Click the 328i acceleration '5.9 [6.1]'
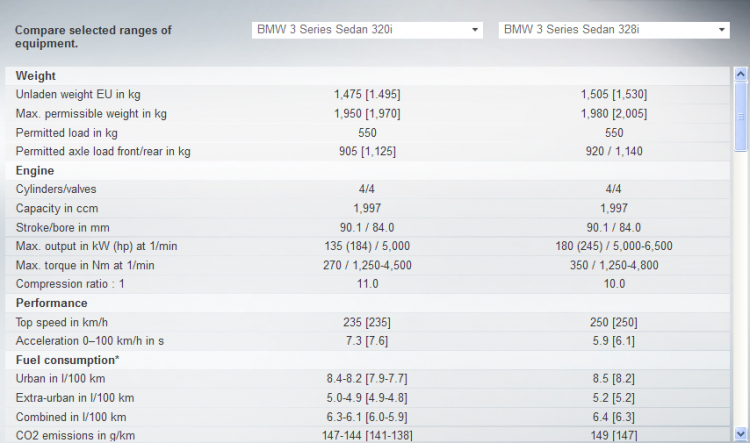The image size is (750, 443). (x=614, y=341)
